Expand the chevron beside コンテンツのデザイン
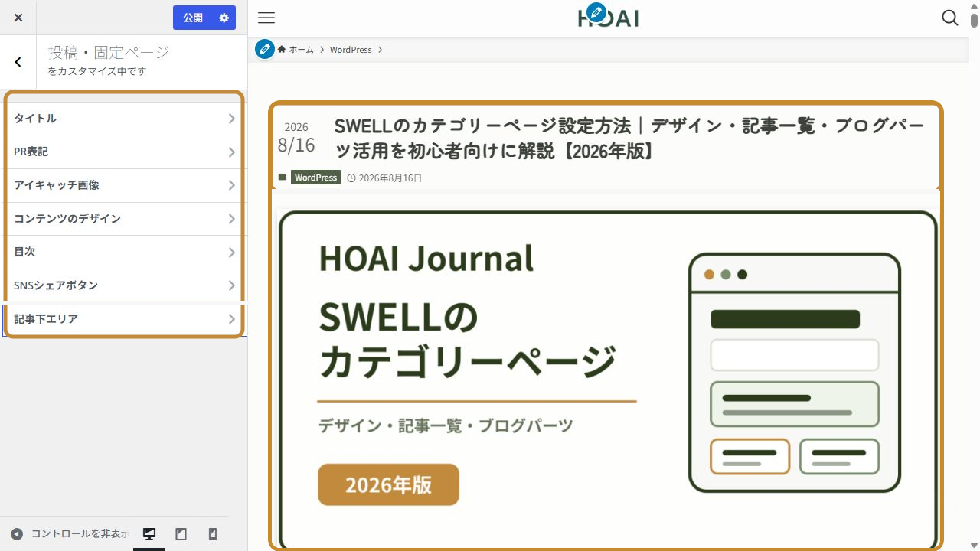The height and width of the screenshot is (551, 980). 231,219
